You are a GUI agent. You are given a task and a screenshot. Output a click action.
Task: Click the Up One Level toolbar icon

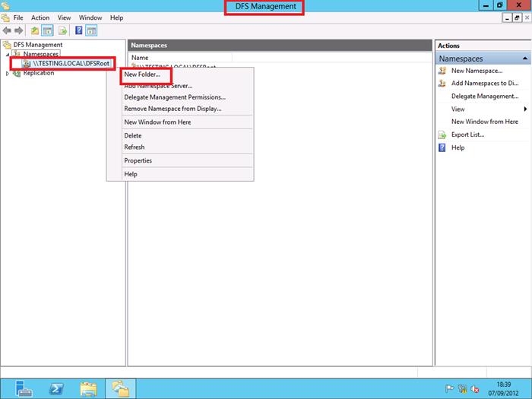(x=35, y=30)
